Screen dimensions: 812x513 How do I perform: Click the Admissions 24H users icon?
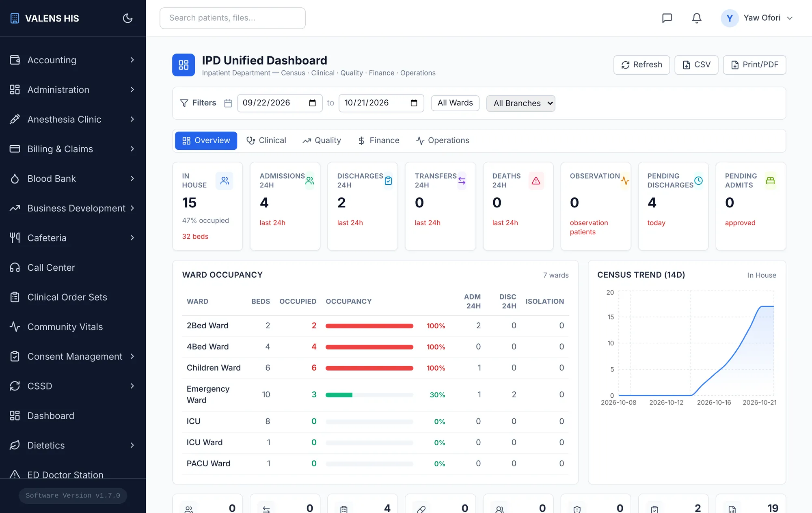[310, 181]
